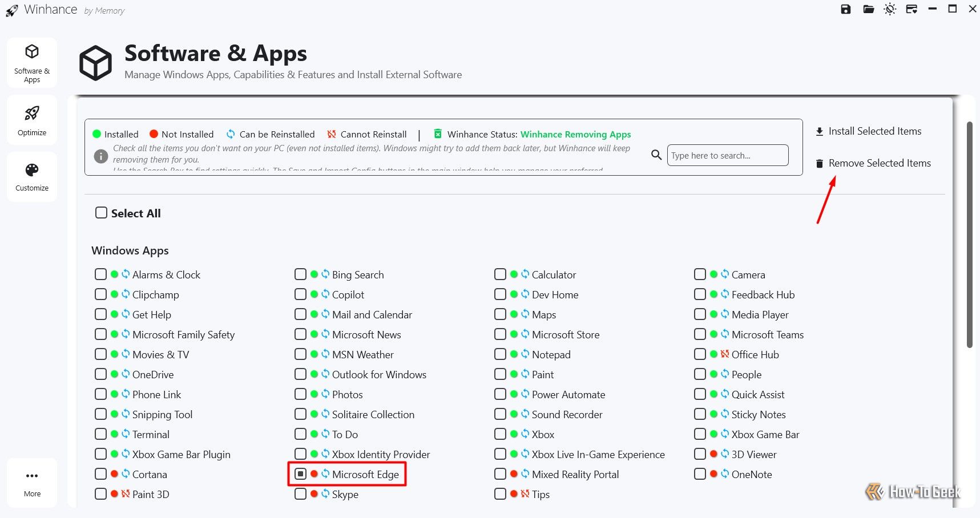Click the reinstall icon beside 3D Viewer
The image size is (980, 518).
[725, 454]
